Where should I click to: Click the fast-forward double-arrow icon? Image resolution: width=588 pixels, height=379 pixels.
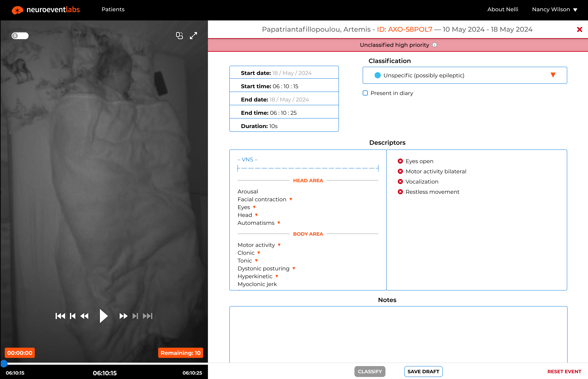click(x=123, y=316)
